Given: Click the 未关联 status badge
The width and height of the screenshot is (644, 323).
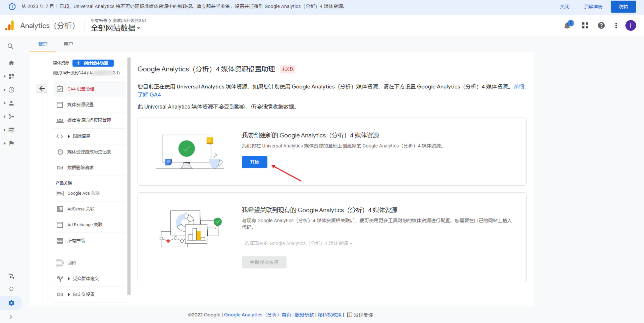Looking at the screenshot, I should point(288,69).
